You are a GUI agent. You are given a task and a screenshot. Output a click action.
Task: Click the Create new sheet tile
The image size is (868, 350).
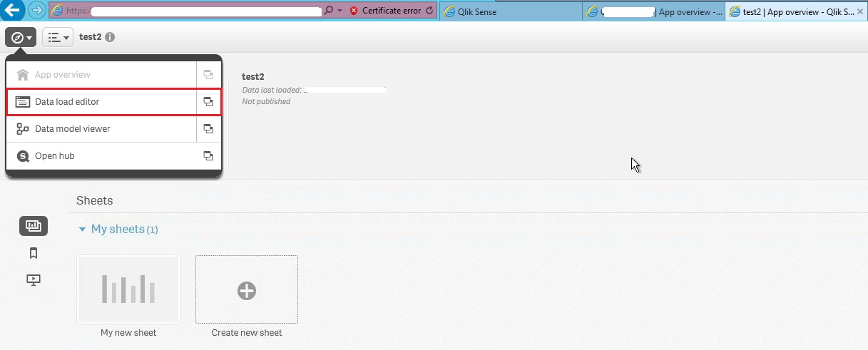point(247,289)
